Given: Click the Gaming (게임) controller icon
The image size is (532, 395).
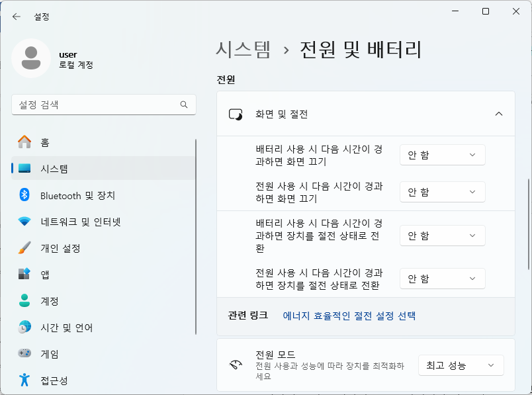Looking at the screenshot, I should point(24,354).
